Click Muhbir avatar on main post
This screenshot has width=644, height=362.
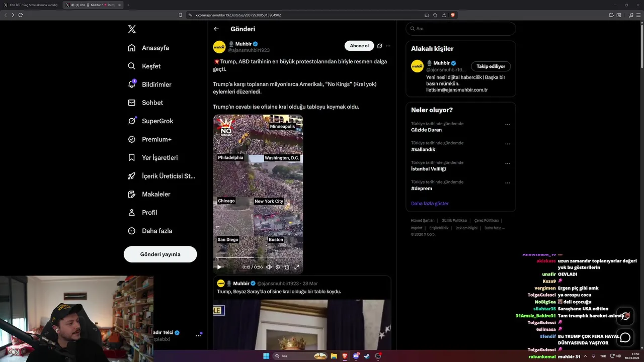219,47
